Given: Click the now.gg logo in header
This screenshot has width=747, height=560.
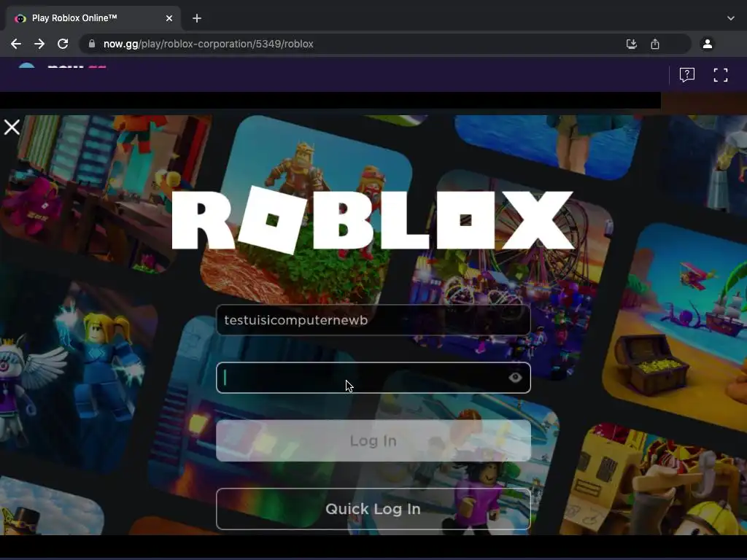Looking at the screenshot, I should pos(62,66).
